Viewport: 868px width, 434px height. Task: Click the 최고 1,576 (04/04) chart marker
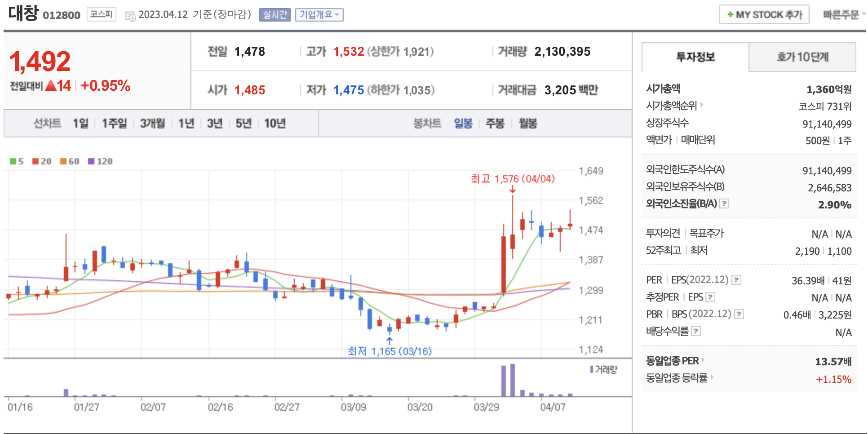tap(513, 179)
